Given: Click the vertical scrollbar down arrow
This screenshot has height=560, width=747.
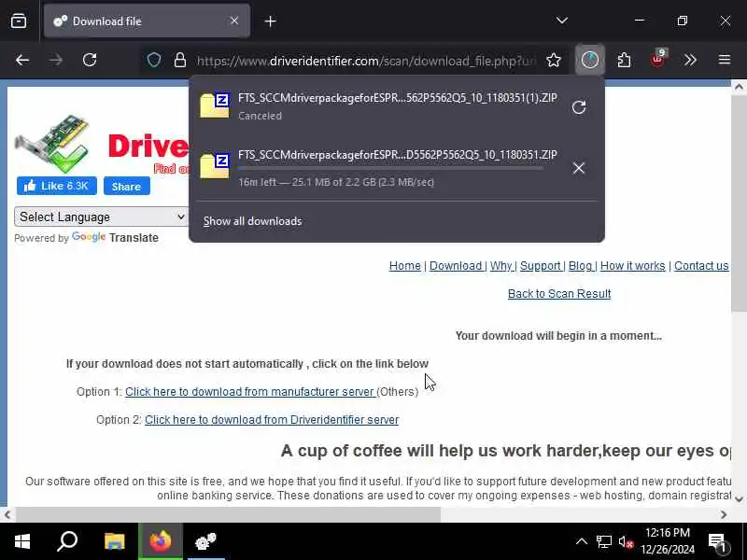Looking at the screenshot, I should (x=739, y=499).
